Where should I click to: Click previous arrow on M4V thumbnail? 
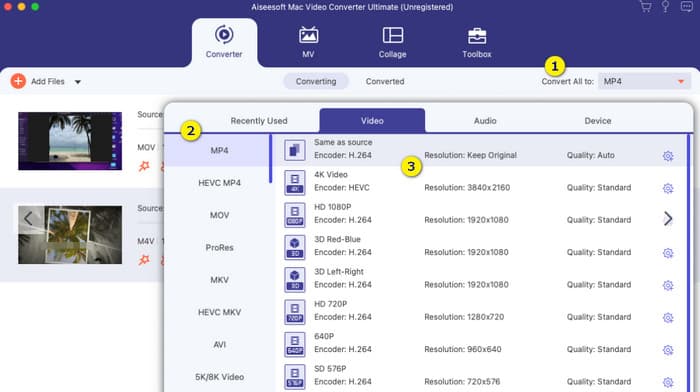coord(28,218)
